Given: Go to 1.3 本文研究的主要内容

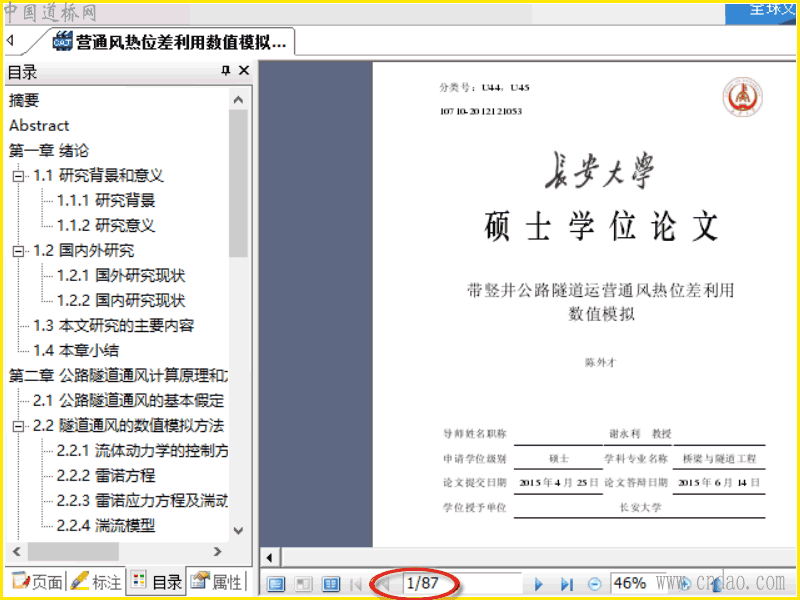Looking at the screenshot, I should [113, 326].
